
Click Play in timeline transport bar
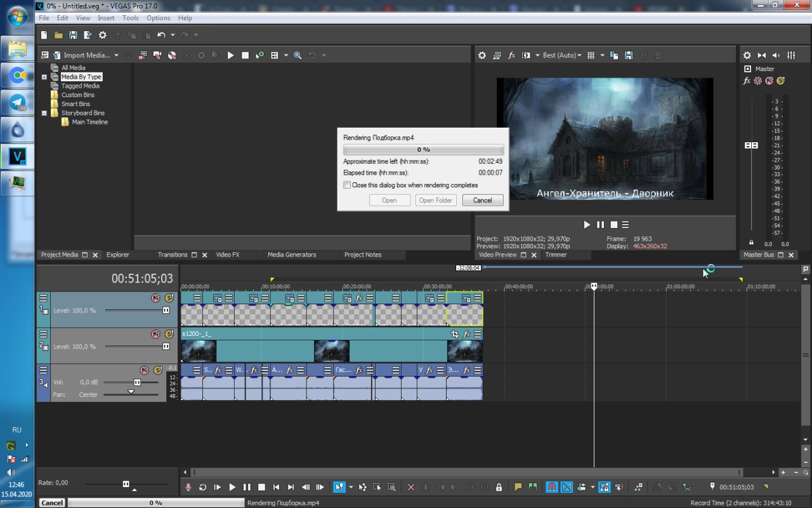(232, 487)
